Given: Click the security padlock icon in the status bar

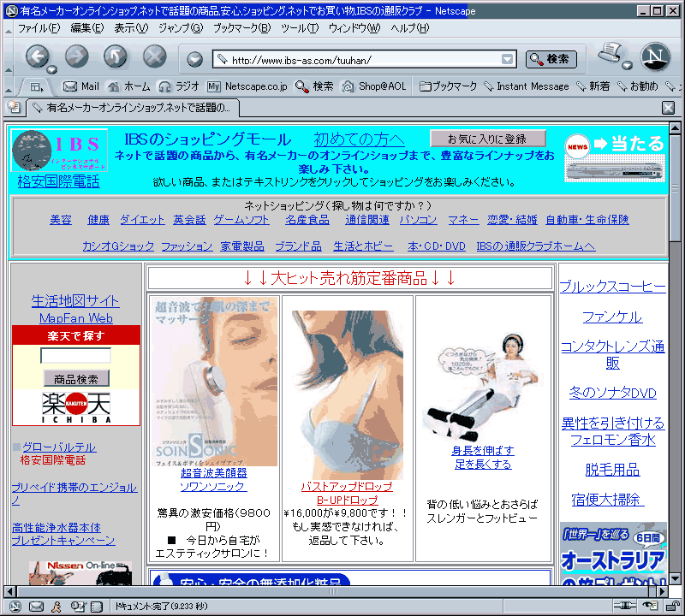Looking at the screenshot, I should pos(672,606).
